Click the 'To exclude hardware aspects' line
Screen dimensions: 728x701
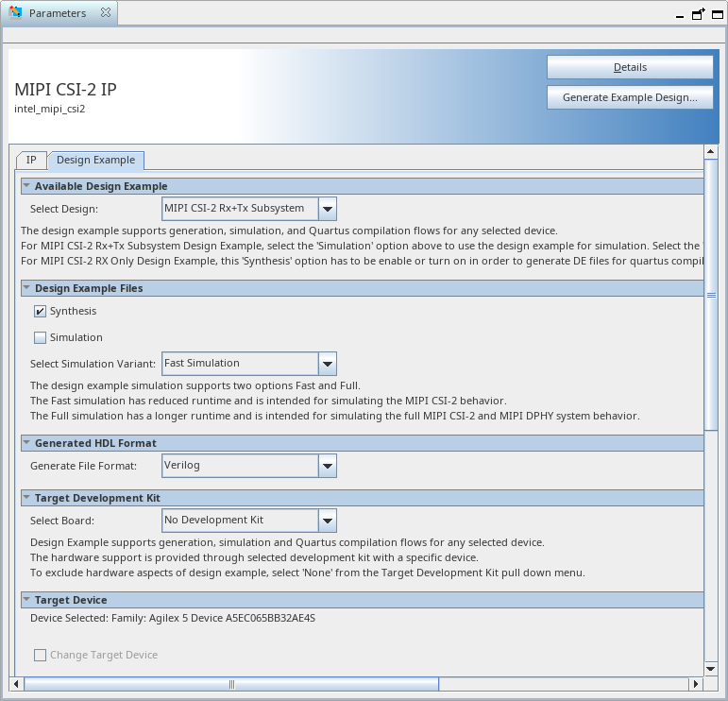pos(308,573)
